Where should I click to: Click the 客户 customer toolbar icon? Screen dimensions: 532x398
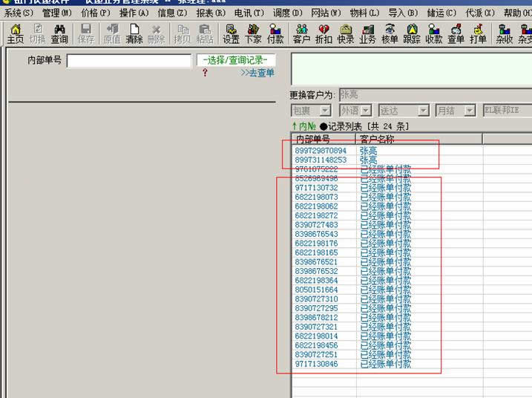(x=301, y=33)
